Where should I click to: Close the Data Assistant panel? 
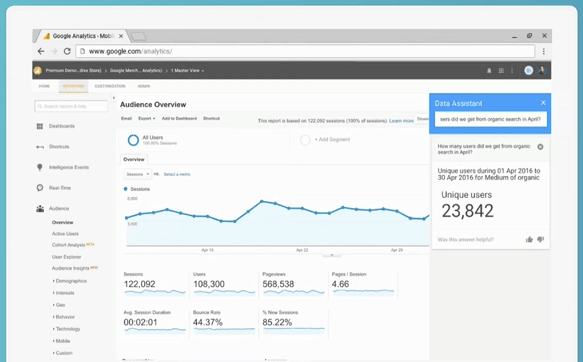543,103
